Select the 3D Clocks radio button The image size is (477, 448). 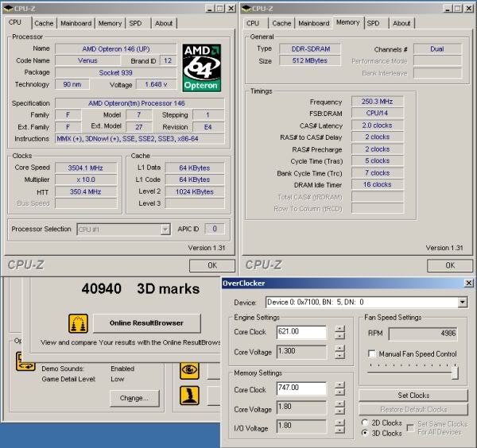tap(364, 433)
